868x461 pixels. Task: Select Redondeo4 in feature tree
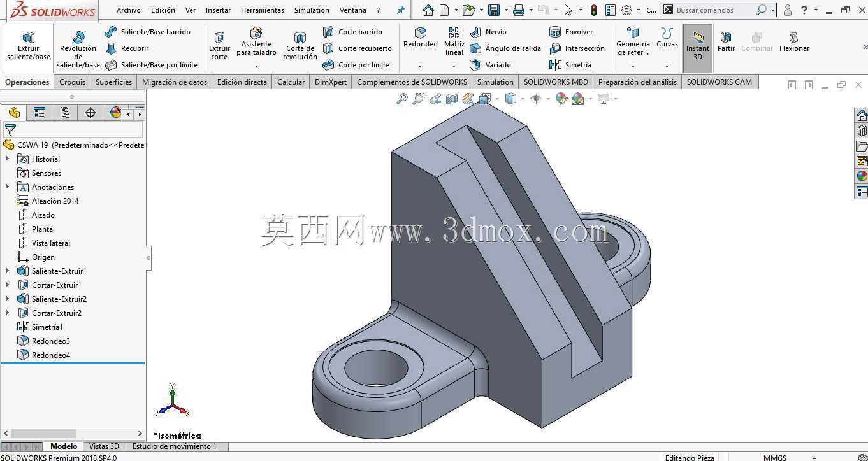coord(44,355)
